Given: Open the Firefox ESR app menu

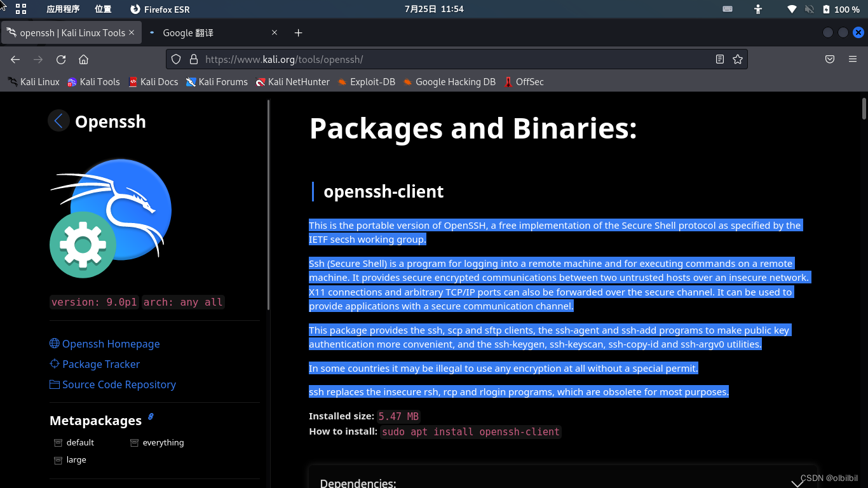Looking at the screenshot, I should point(160,9).
